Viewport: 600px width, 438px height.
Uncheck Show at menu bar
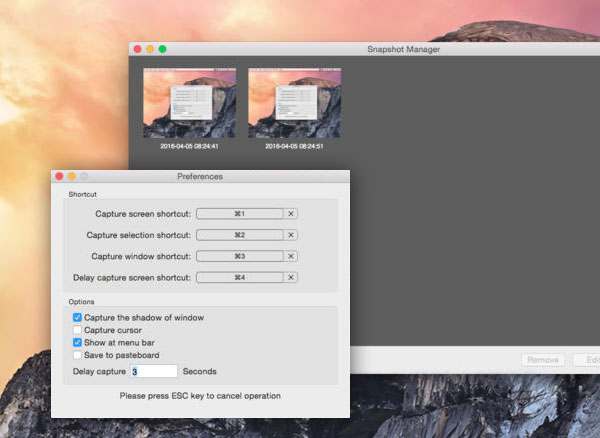77,342
